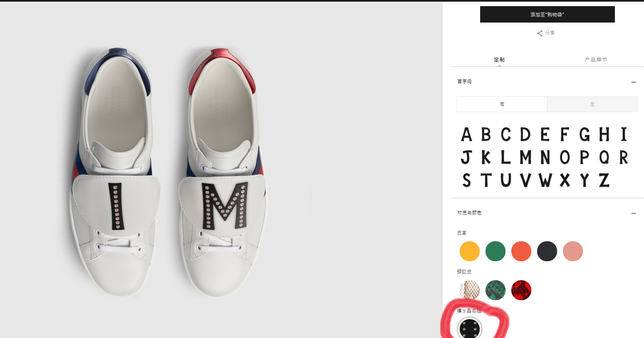Open the 产品细节 product details tab
The width and height of the screenshot is (644, 338).
596,60
